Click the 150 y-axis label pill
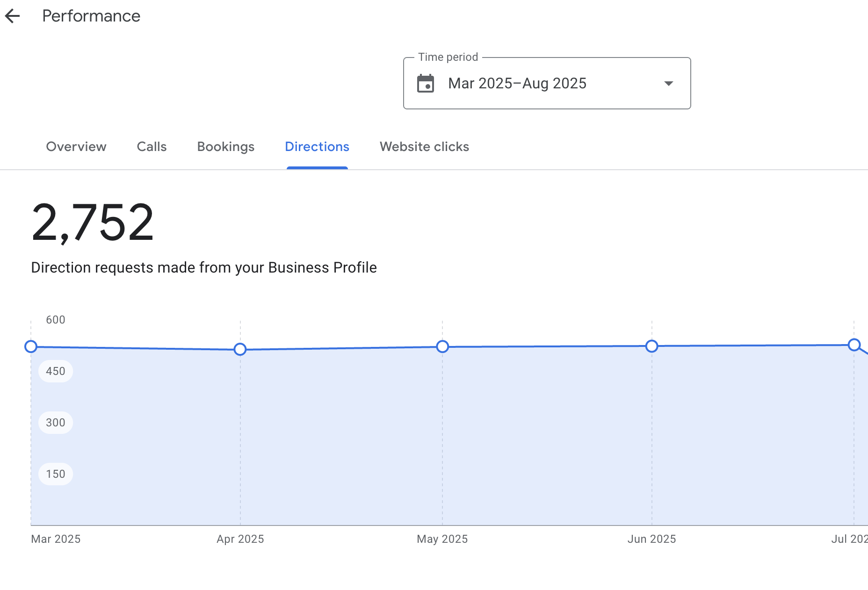This screenshot has width=868, height=590. click(56, 474)
